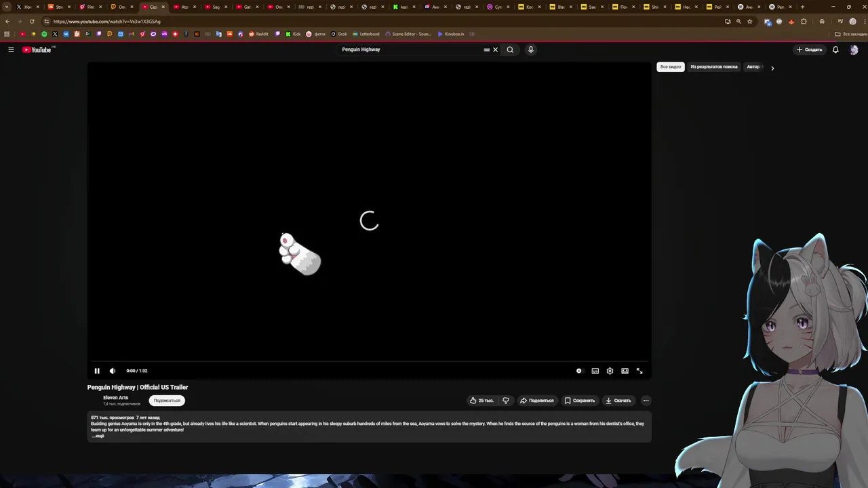Viewport: 868px width, 488px height.
Task: Open the player settings gear
Action: 610,371
